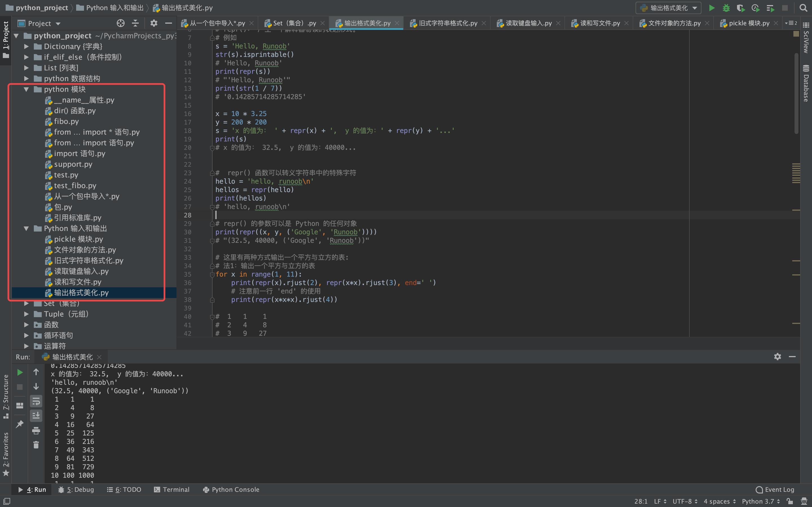This screenshot has height=507, width=812.
Task: Open the Event Log panel
Action: [x=775, y=490]
